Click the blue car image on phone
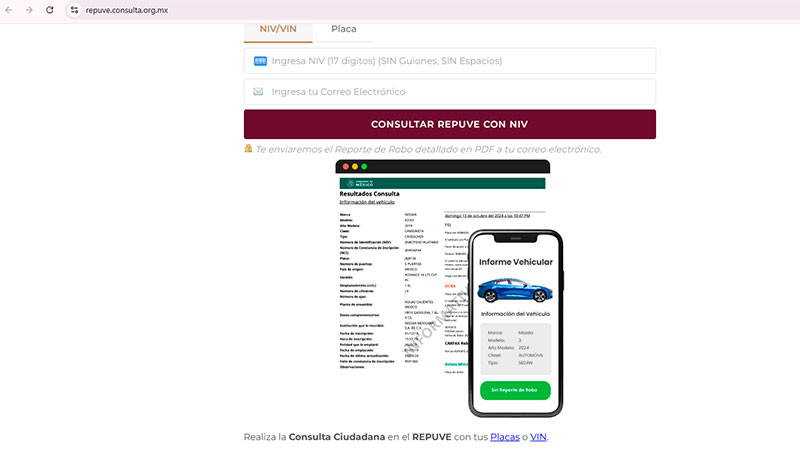Image resolution: width=800 pixels, height=450 pixels. (515, 291)
